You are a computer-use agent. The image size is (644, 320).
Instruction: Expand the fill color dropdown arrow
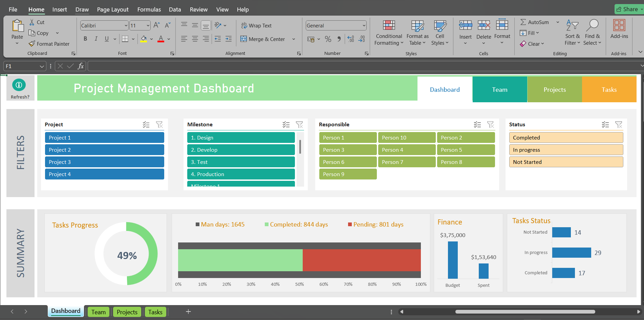click(x=151, y=39)
